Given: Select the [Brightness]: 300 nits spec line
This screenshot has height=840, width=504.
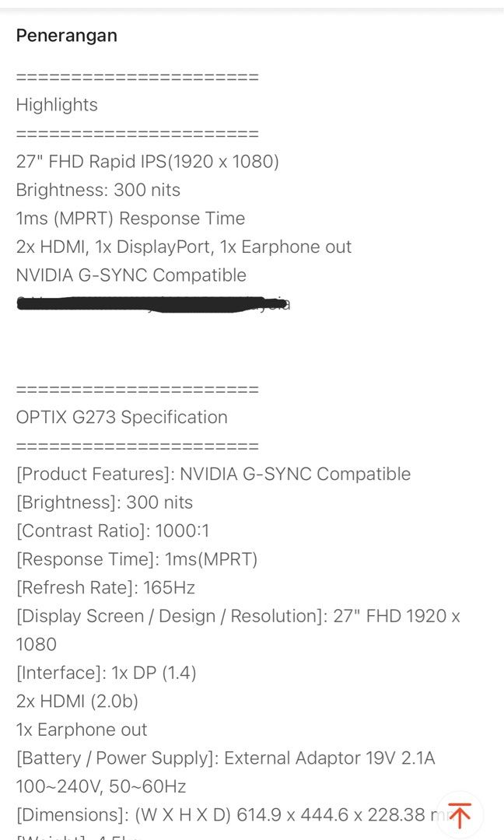Looking at the screenshot, I should click(x=104, y=502).
